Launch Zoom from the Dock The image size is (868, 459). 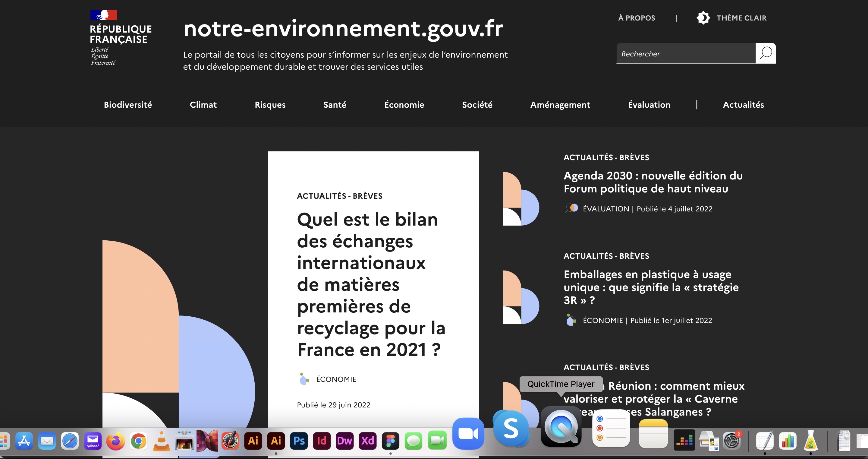pos(468,434)
